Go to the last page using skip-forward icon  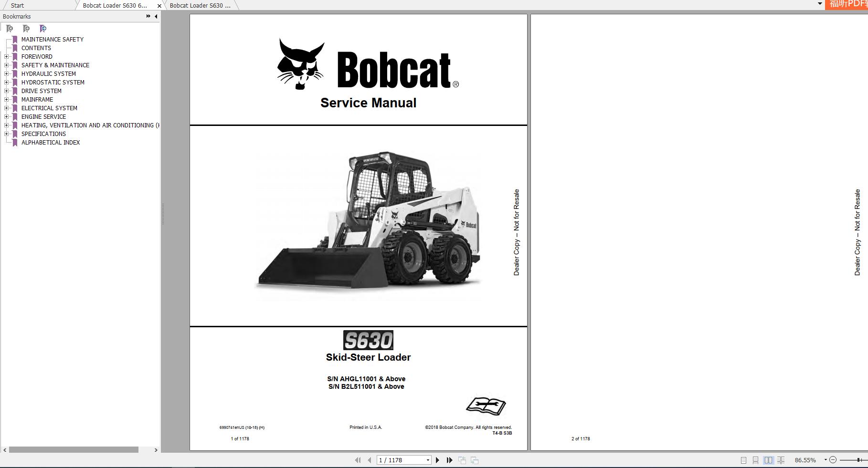(449, 460)
